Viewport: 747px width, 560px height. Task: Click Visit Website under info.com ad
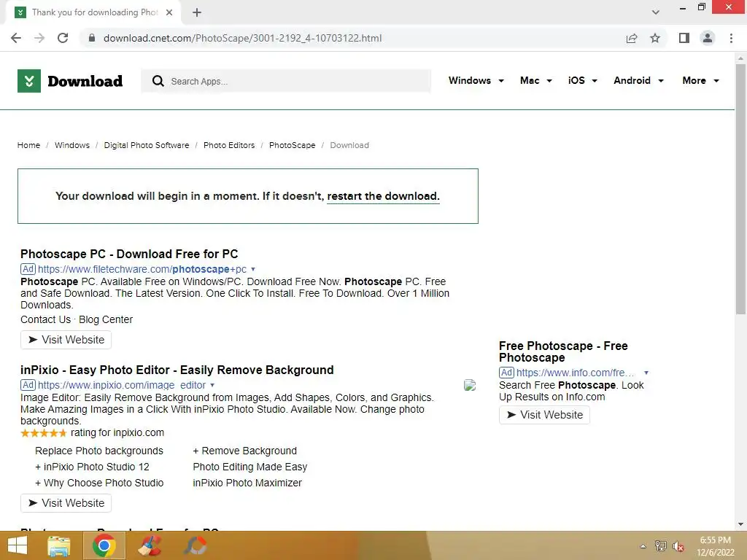[544, 415]
